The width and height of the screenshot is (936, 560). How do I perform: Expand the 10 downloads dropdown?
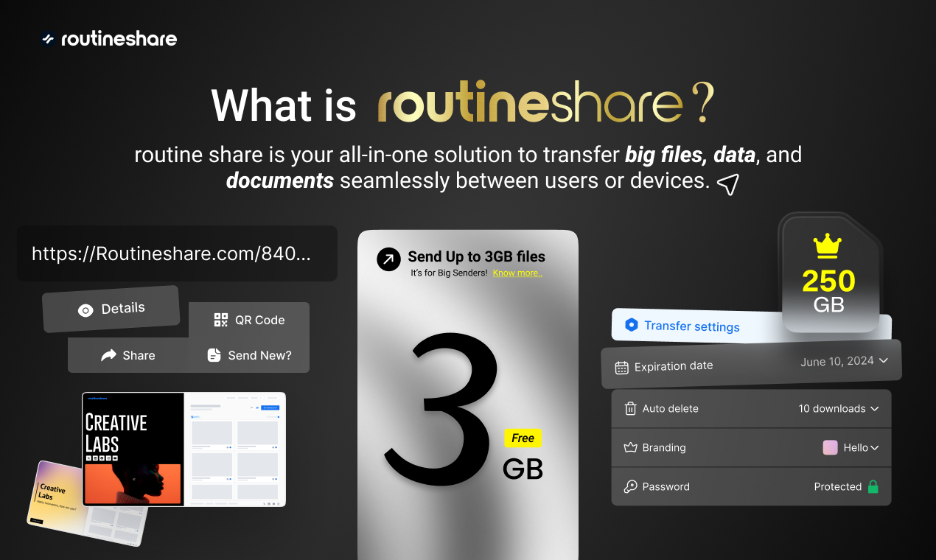pyautogui.click(x=839, y=408)
